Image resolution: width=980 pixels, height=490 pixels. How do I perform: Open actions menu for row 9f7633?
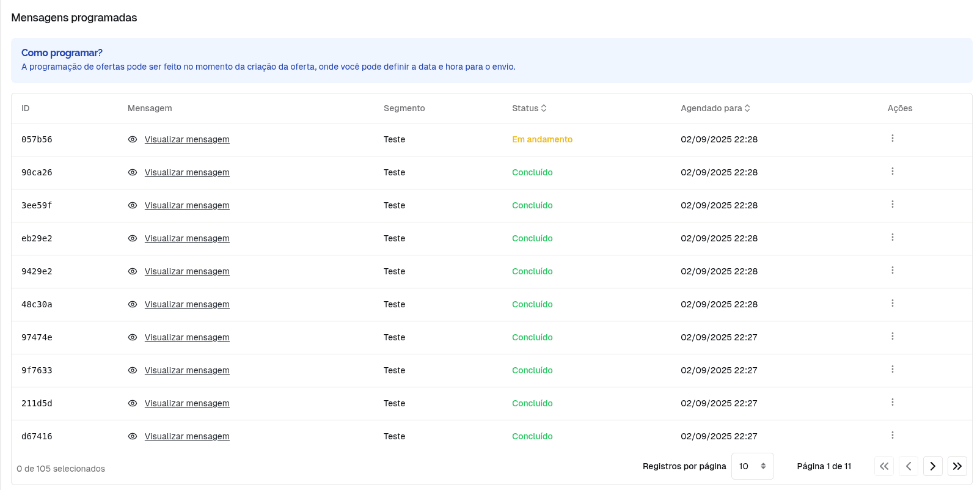(x=892, y=370)
